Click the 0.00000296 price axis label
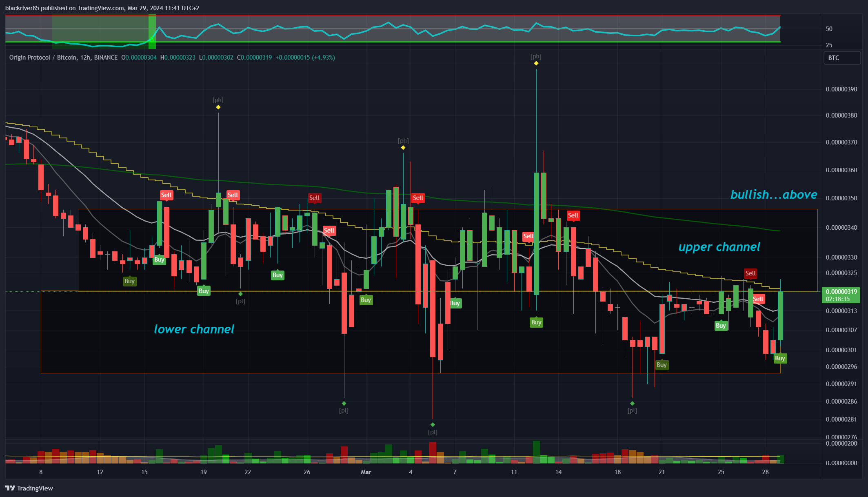The height and width of the screenshot is (497, 868). point(841,367)
